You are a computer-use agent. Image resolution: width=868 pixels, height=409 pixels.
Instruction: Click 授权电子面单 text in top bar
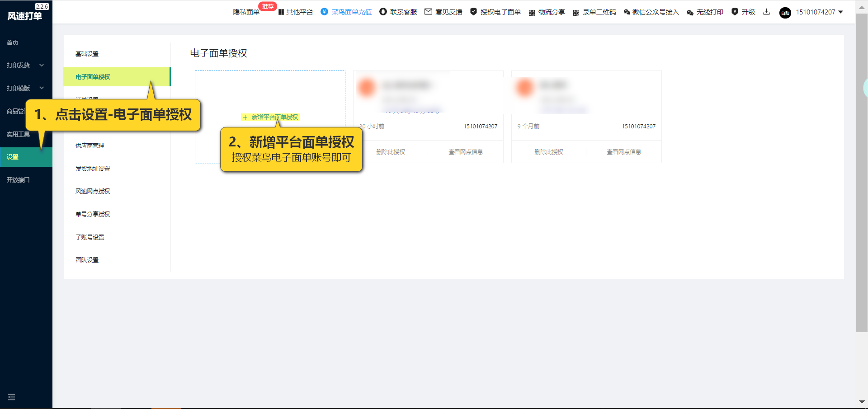tap(501, 12)
